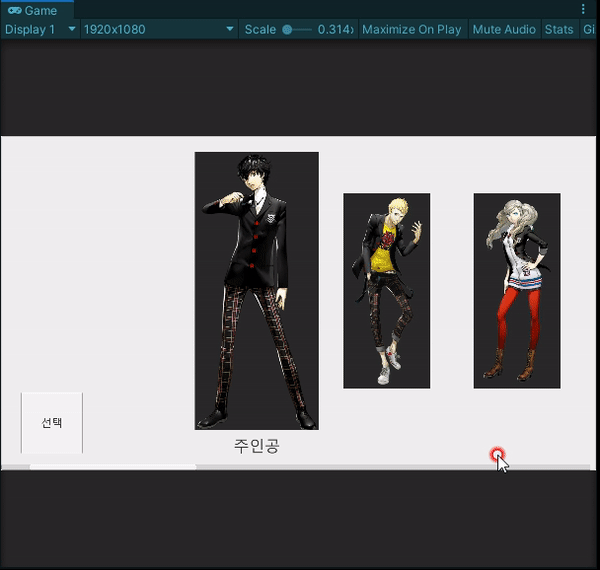This screenshot has width=600, height=570.
Task: Click the horizontal scrollbar handle
Action: 113,467
